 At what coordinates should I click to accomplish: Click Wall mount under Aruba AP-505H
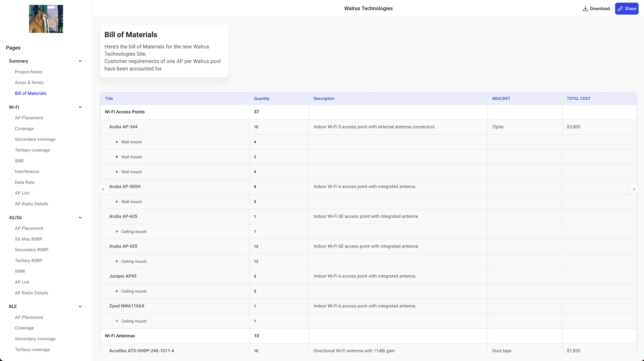[x=131, y=202]
